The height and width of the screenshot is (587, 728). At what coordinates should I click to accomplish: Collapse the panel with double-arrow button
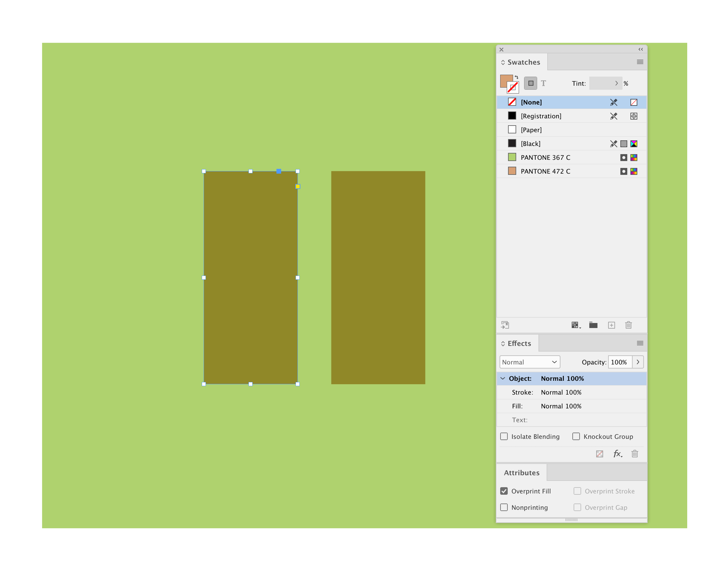(640, 49)
